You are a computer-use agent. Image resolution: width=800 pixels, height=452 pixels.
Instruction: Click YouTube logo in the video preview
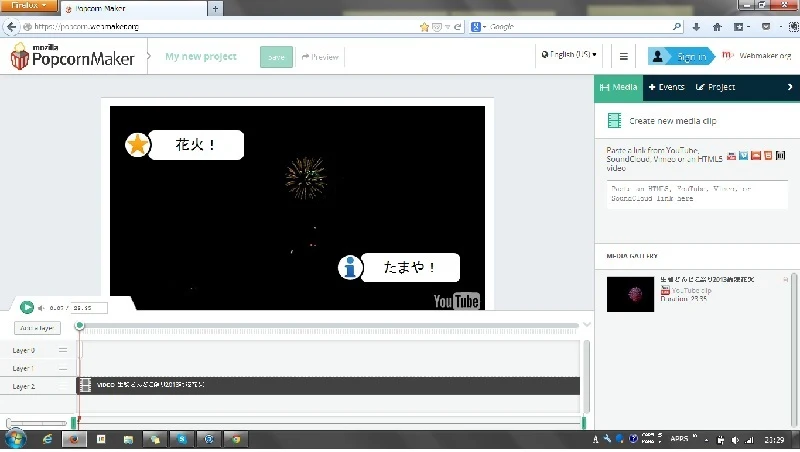tap(456, 301)
